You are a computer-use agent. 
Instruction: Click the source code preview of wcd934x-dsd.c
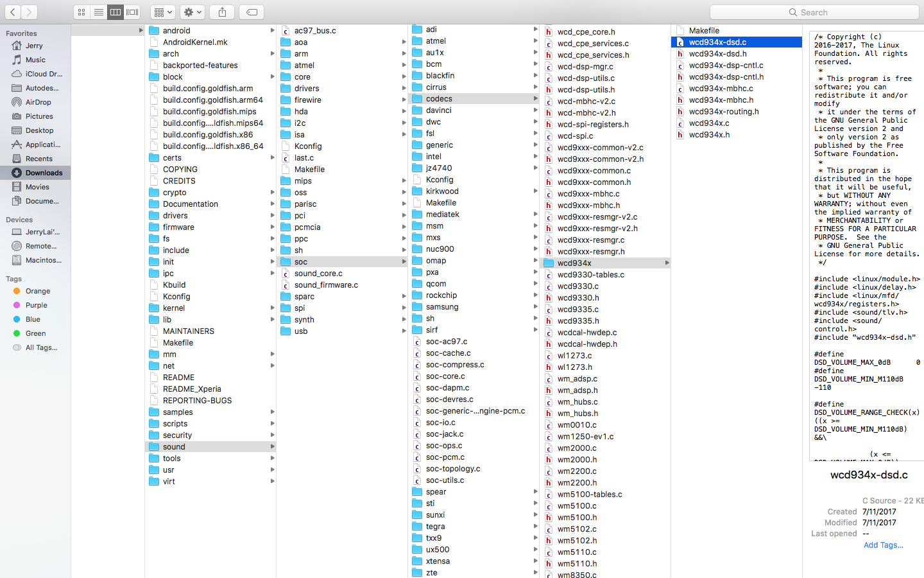point(866,246)
